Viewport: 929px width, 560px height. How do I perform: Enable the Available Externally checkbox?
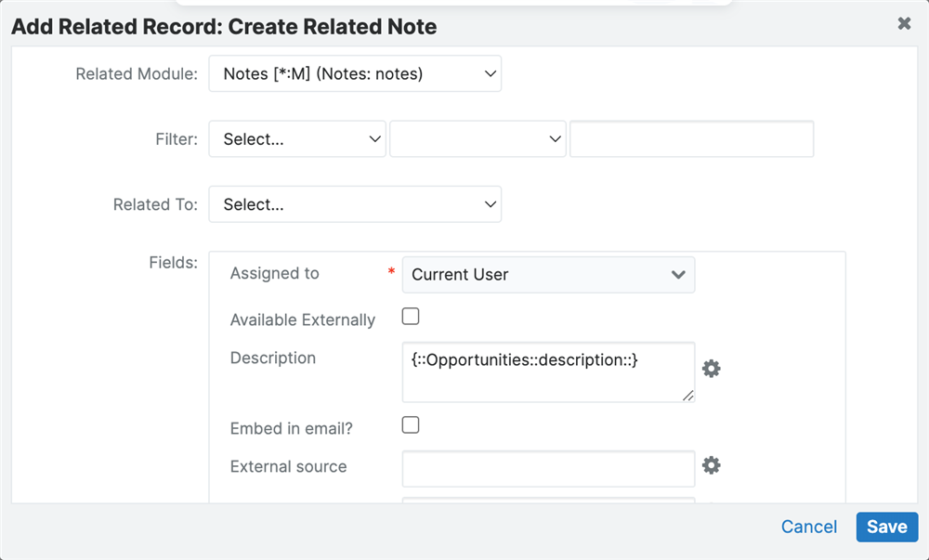click(x=411, y=317)
